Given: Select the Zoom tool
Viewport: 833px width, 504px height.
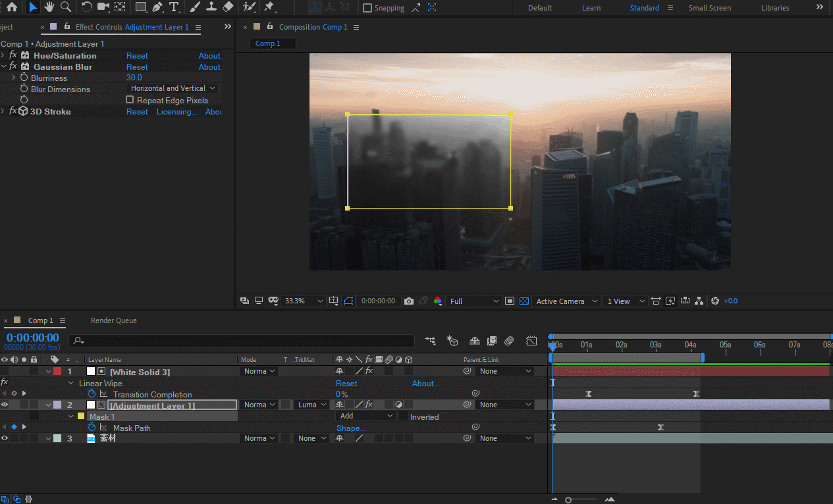Looking at the screenshot, I should point(66,7).
